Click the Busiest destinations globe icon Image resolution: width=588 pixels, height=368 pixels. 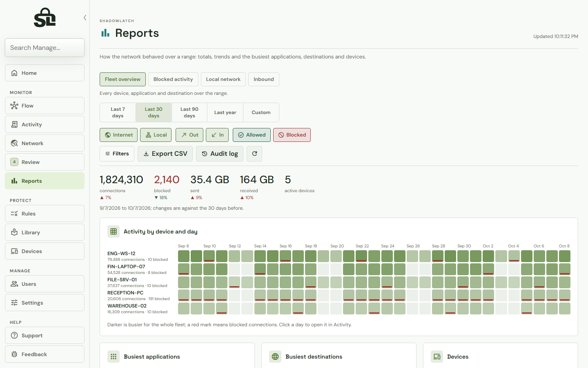275,357
